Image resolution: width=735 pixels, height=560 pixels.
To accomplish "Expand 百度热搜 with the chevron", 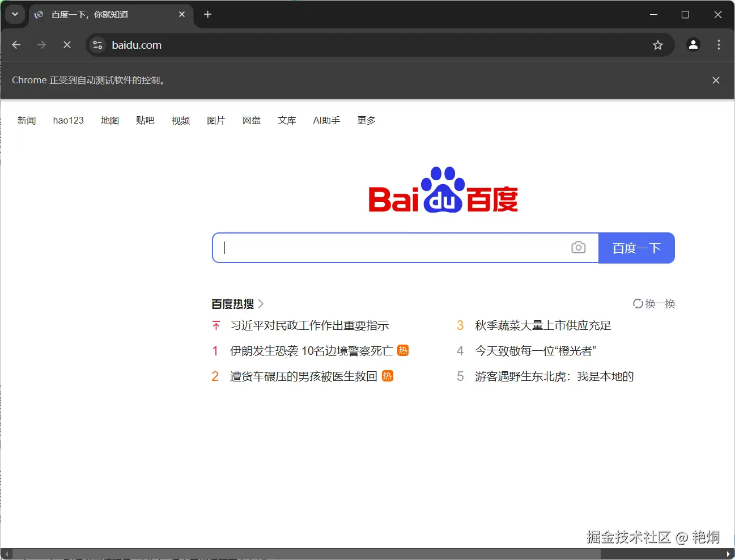I will pos(261,304).
